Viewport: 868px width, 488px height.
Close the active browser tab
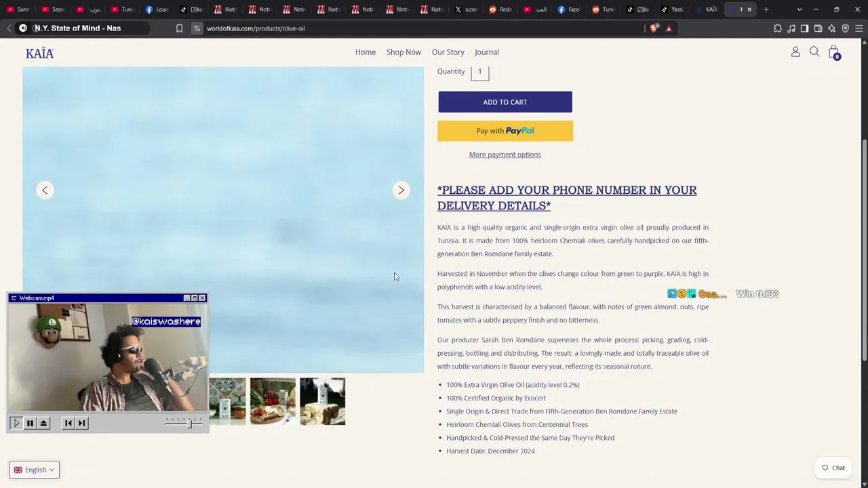coord(749,9)
